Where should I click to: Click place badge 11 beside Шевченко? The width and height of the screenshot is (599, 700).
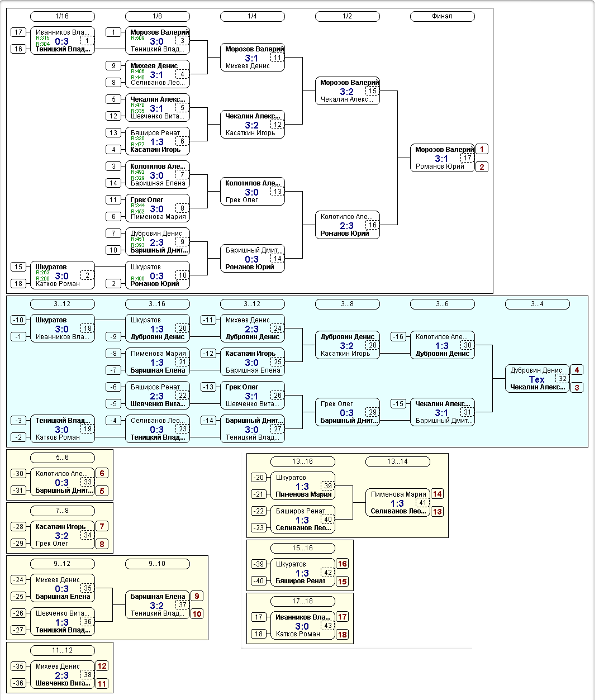102,683
